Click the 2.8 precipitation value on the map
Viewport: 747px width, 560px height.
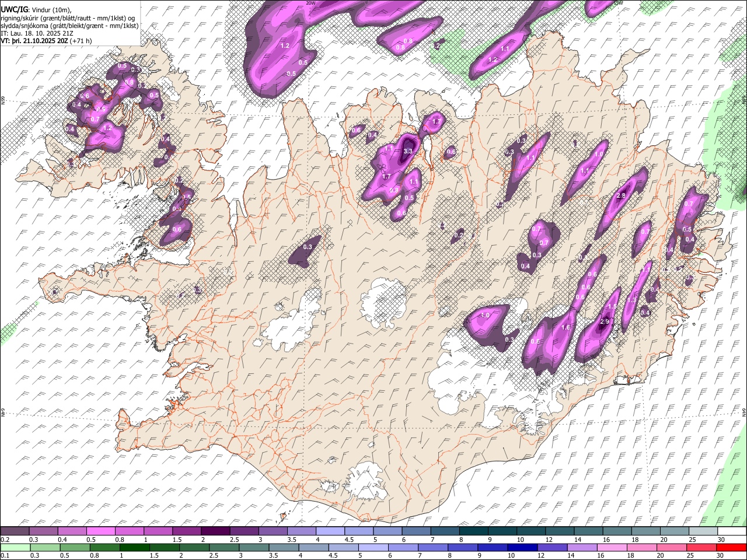(x=621, y=195)
